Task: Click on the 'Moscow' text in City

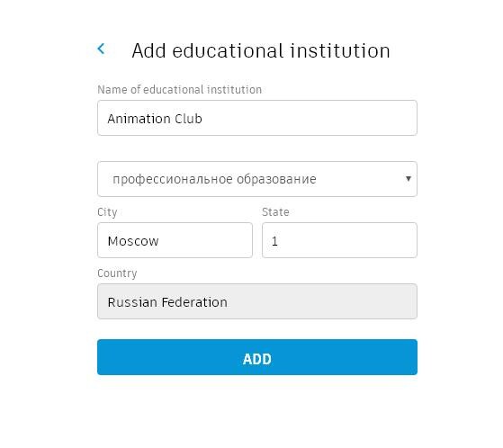Action: 133,241
